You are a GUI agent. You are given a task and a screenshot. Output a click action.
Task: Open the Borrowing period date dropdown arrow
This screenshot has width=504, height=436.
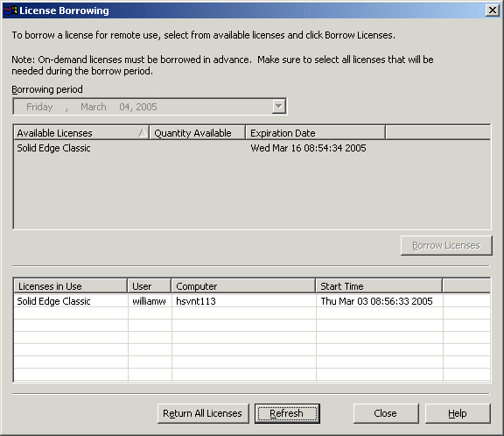pos(278,107)
